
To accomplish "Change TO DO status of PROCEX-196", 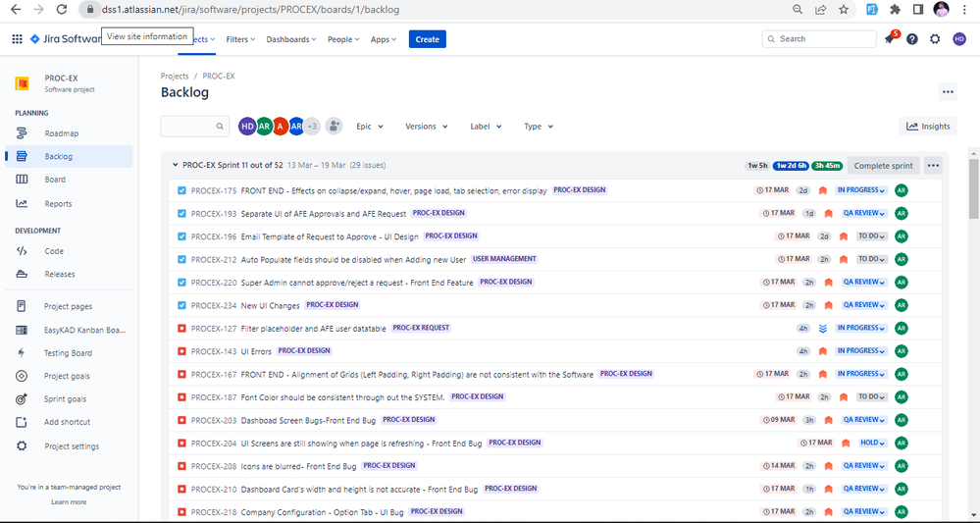I will [872, 236].
